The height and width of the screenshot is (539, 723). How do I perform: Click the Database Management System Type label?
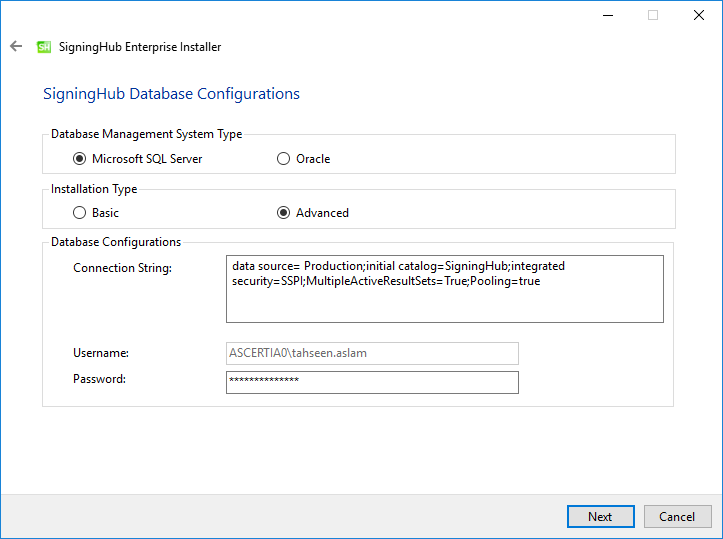147,134
